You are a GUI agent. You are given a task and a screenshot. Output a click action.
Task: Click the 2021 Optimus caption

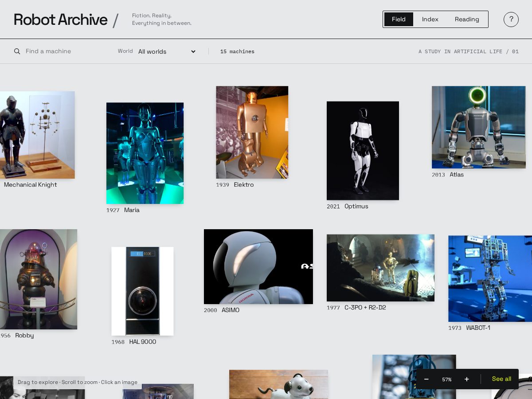[348, 207]
